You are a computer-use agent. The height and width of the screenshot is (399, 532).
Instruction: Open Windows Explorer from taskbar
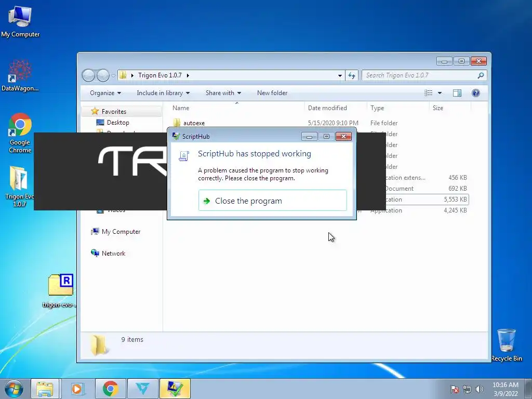coord(45,389)
